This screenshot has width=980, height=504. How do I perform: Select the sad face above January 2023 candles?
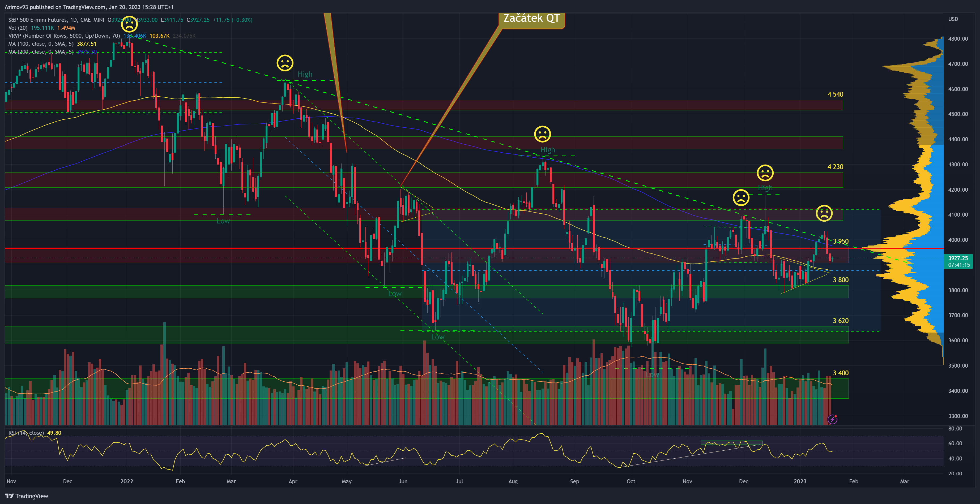[824, 213]
